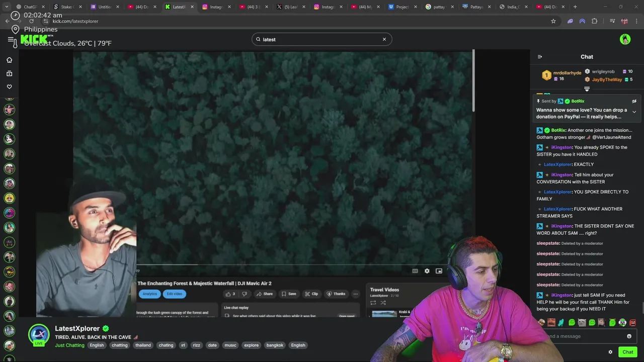Click chat message 'EXACTLY' from LatexXplorer
644x362 pixels.
pyautogui.click(x=584, y=164)
